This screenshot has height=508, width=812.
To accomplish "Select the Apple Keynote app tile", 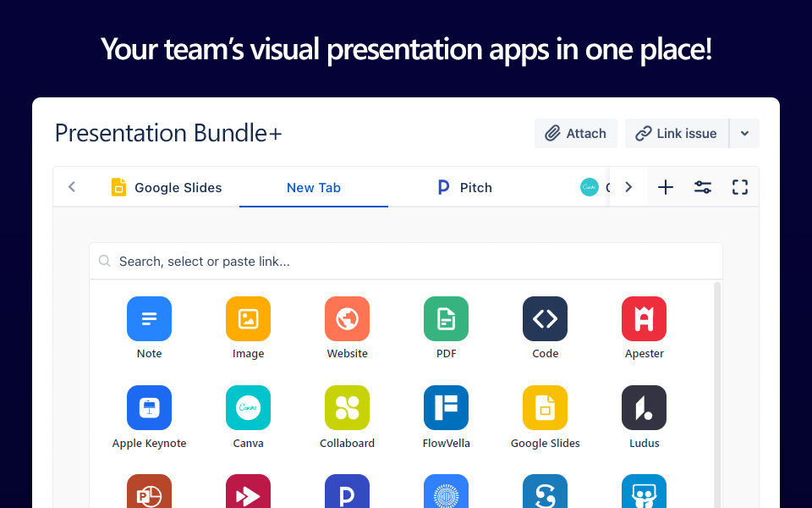I will (x=149, y=407).
